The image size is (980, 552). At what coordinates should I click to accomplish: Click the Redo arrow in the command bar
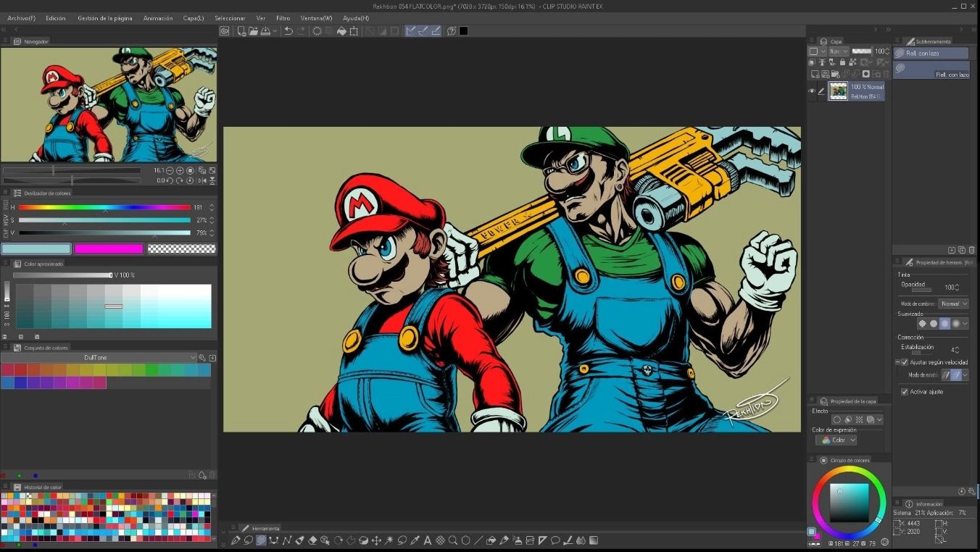(302, 31)
